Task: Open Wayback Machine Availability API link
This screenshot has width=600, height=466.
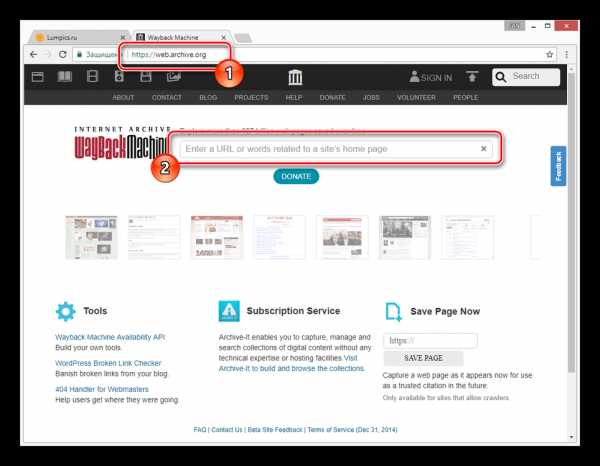Action: click(x=110, y=337)
